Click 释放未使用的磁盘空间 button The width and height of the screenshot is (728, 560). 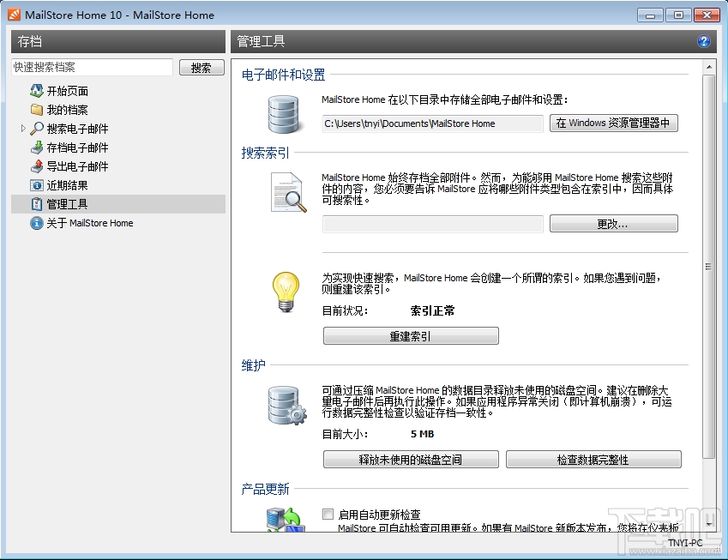(x=410, y=460)
